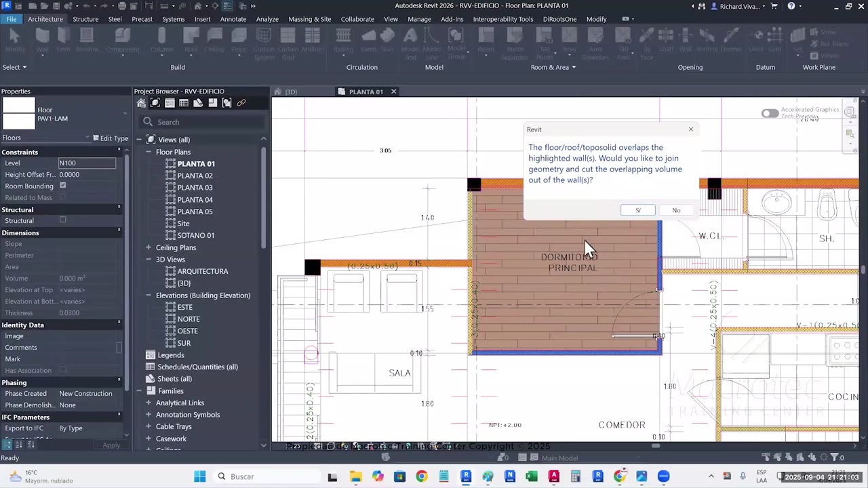The height and width of the screenshot is (488, 868).
Task: Click the Undo arrow in quick access toolbar
Action: 85,6
